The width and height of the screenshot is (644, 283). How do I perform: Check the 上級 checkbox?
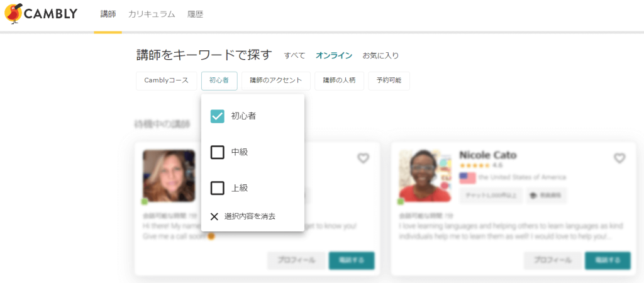[218, 188]
